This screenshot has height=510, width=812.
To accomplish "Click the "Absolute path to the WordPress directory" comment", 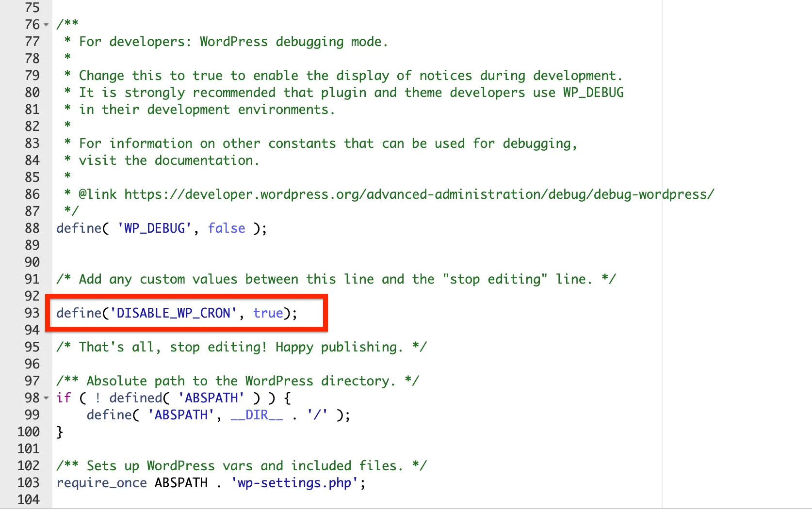I will coord(238,381).
